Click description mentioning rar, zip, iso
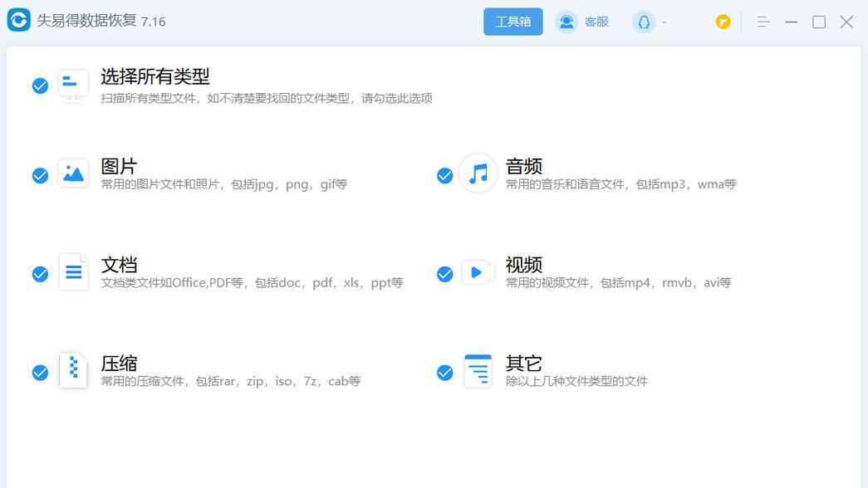This screenshot has height=488, width=868. [x=230, y=381]
